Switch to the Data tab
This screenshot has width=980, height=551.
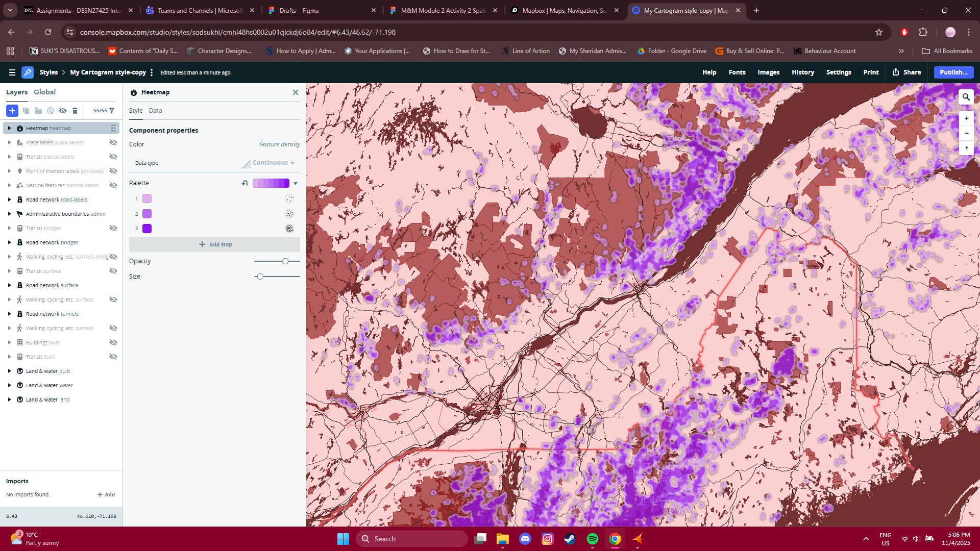click(156, 110)
